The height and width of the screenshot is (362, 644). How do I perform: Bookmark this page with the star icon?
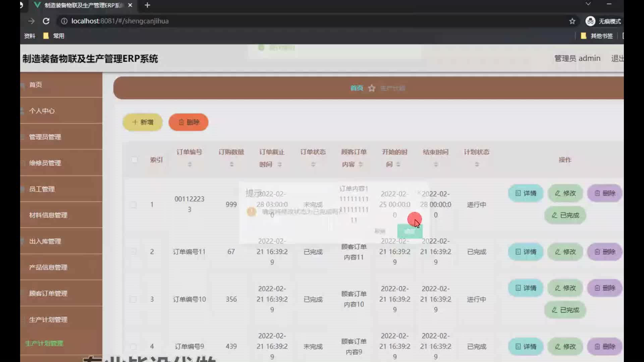pos(572,21)
